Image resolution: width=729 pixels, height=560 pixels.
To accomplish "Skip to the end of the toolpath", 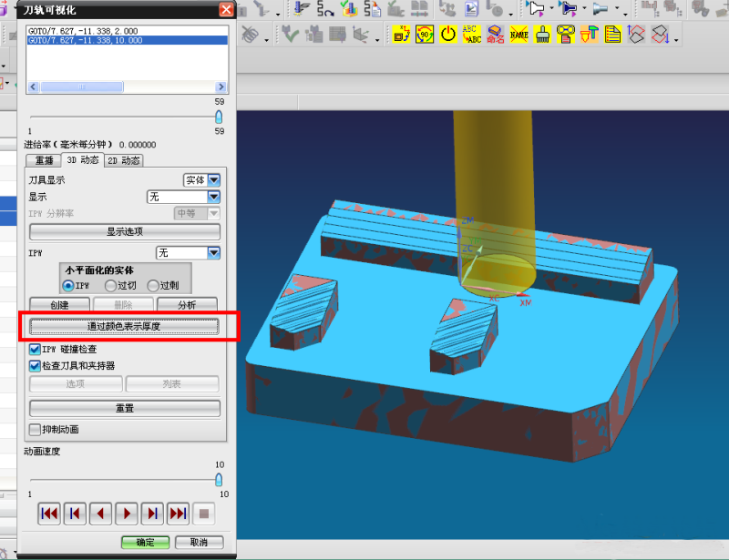I will 179,514.
